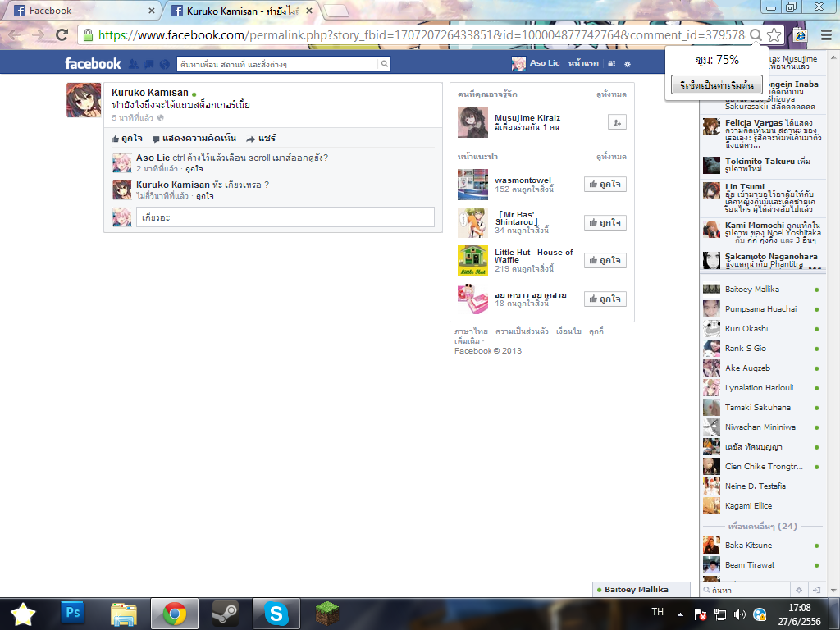Show hidden system tray icons

[x=680, y=614]
